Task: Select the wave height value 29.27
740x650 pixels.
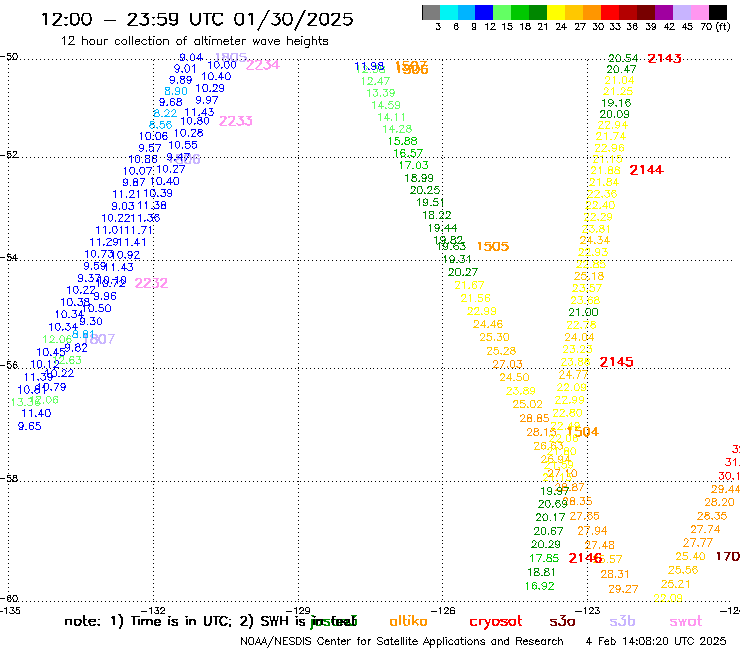Action: pyautogui.click(x=623, y=589)
